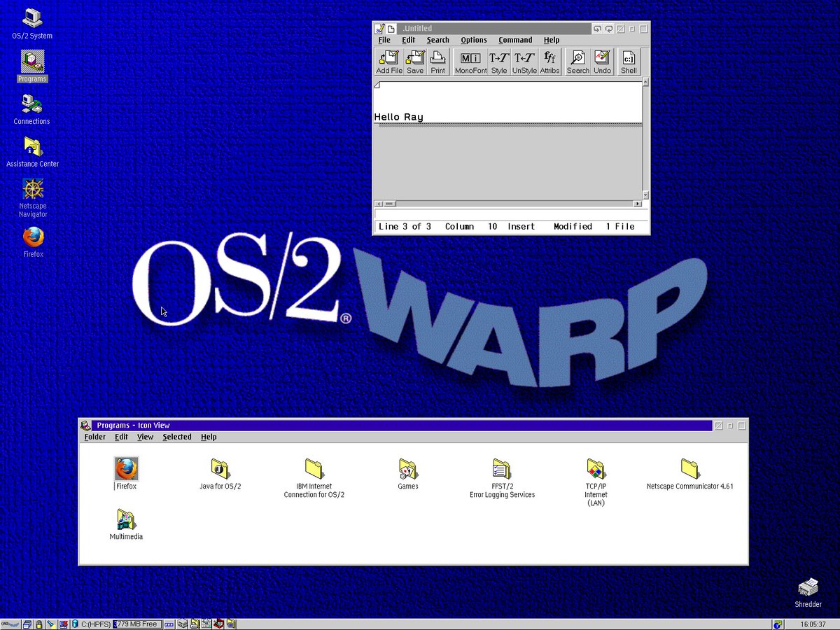
Task: Select the OS/2 System desktop icon
Action: 32,24
